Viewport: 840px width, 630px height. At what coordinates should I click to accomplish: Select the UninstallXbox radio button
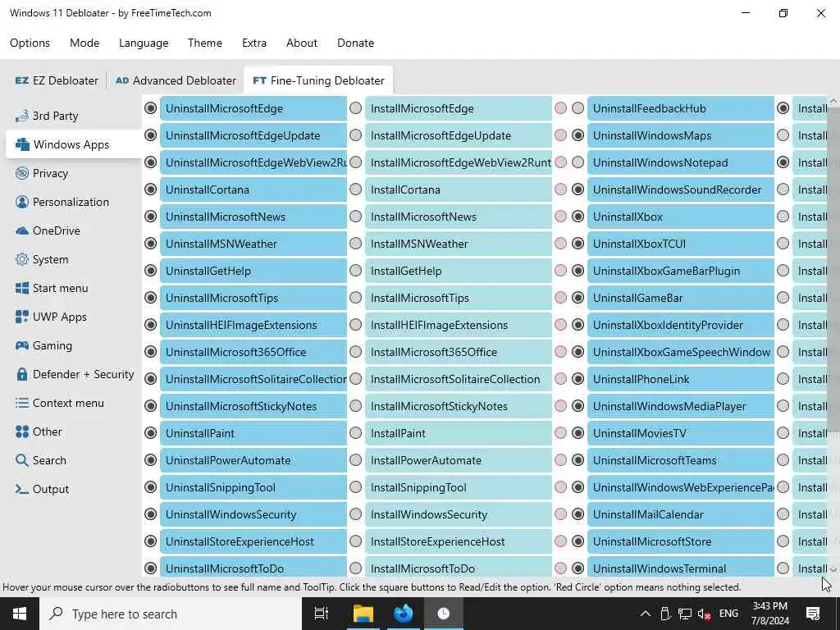(x=578, y=217)
